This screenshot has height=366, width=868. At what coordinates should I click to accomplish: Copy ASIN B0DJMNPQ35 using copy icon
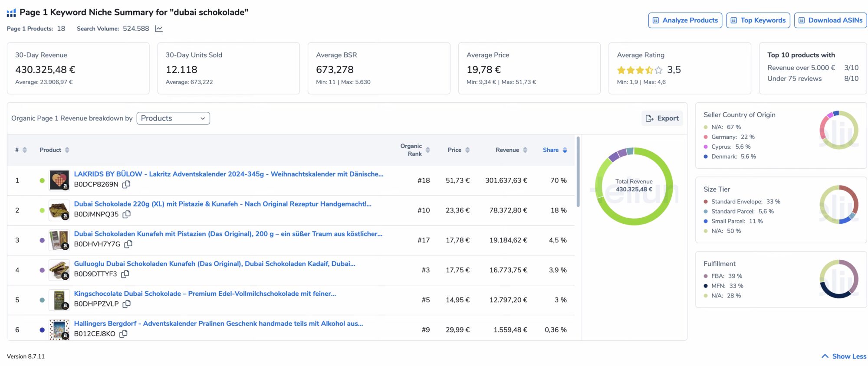point(127,214)
